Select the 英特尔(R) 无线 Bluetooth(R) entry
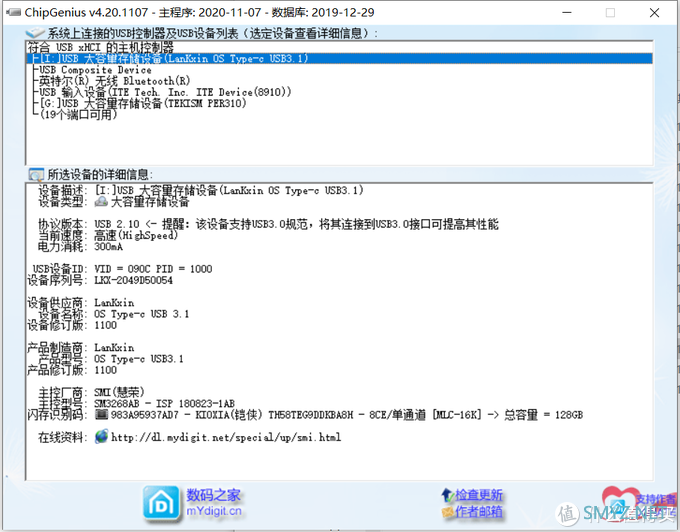 click(x=114, y=81)
